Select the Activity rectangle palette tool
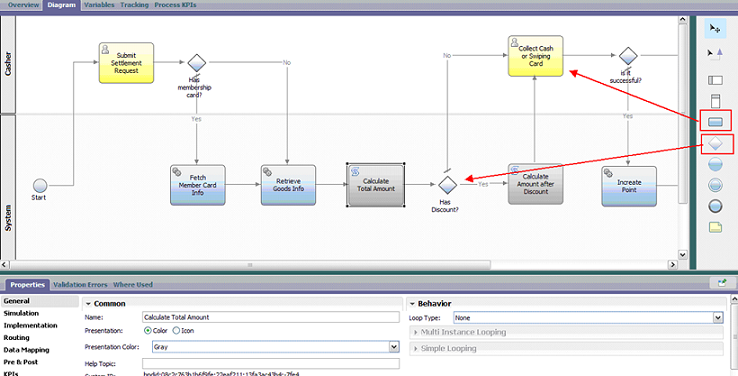Viewport: 738px width, 376px height. pos(715,121)
